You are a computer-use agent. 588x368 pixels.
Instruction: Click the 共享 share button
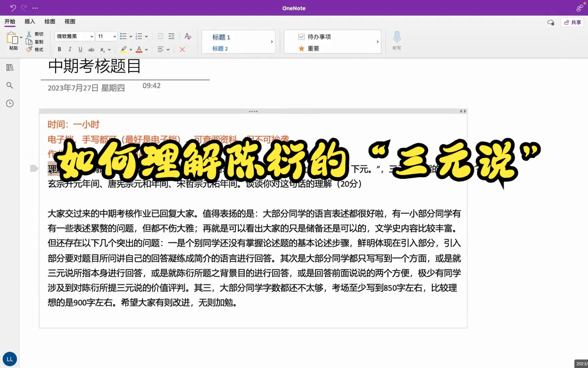click(572, 22)
